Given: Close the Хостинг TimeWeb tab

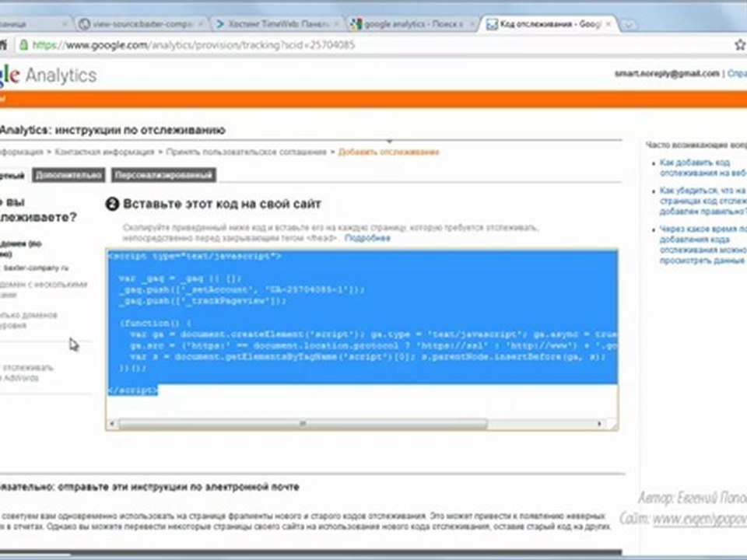Looking at the screenshot, I should (336, 24).
